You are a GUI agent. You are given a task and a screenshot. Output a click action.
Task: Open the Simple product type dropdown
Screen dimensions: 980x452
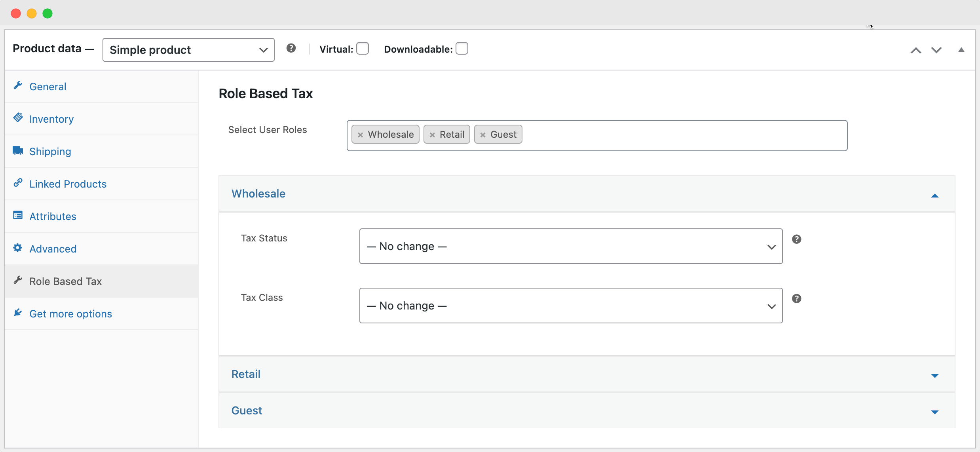coord(188,50)
